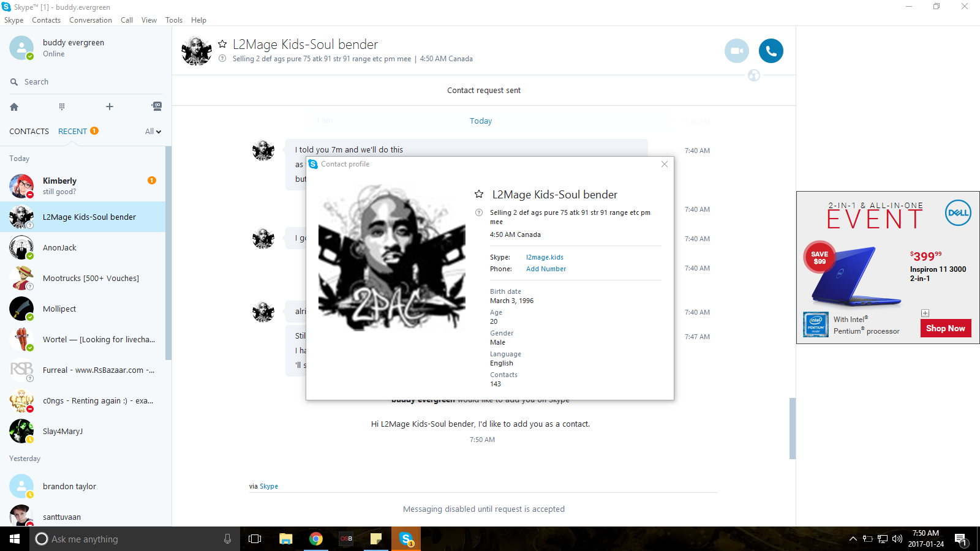Toggle favorite star next to chat header name
The image size is (980, 551).
[x=222, y=44]
